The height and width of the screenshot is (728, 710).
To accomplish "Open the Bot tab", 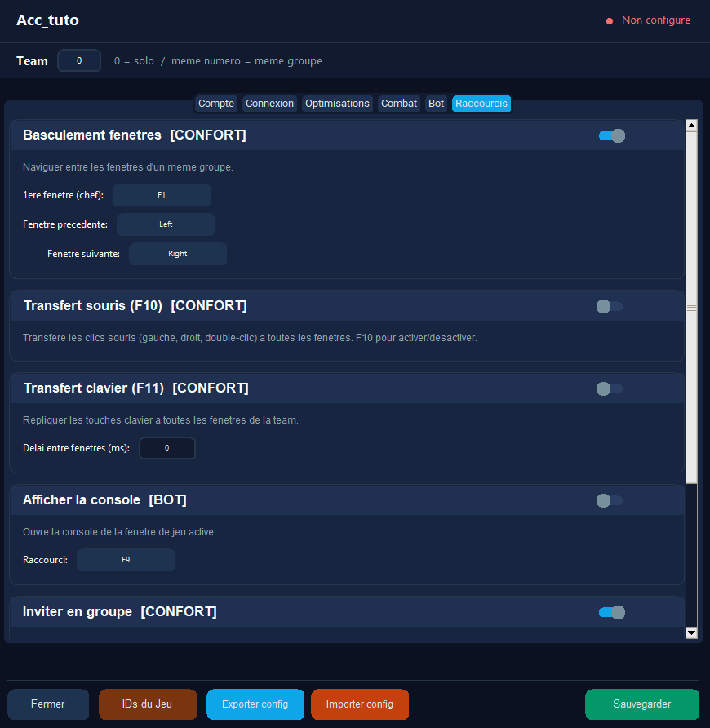I will [x=437, y=104].
